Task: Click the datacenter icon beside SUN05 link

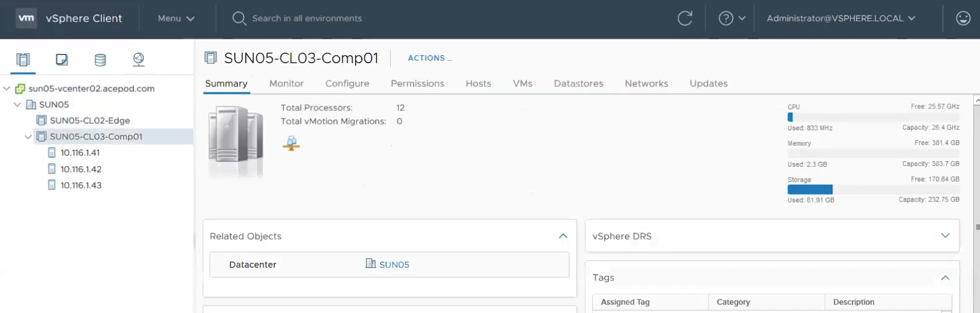Action: [370, 263]
